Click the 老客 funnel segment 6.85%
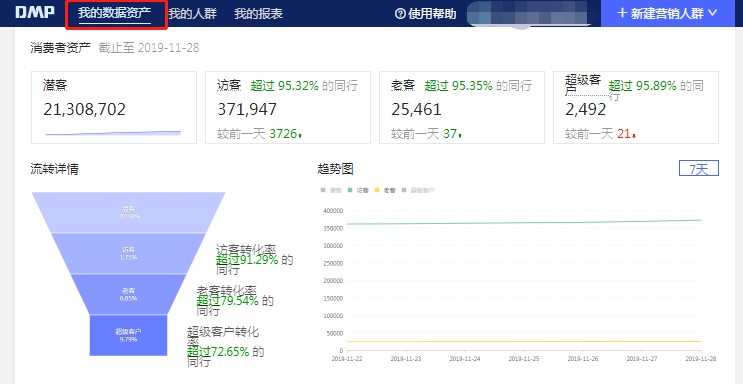This screenshot has height=384, width=743. tap(128, 294)
